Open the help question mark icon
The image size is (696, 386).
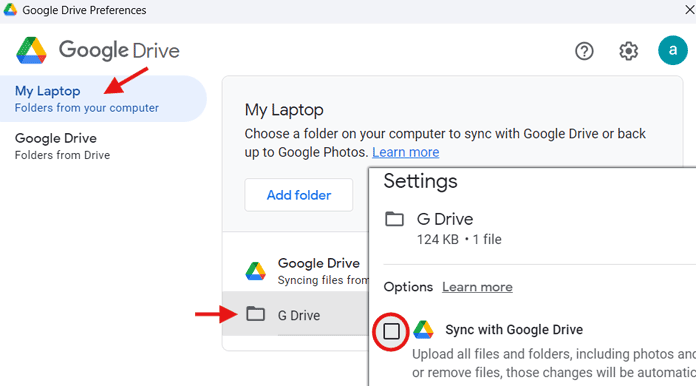584,51
